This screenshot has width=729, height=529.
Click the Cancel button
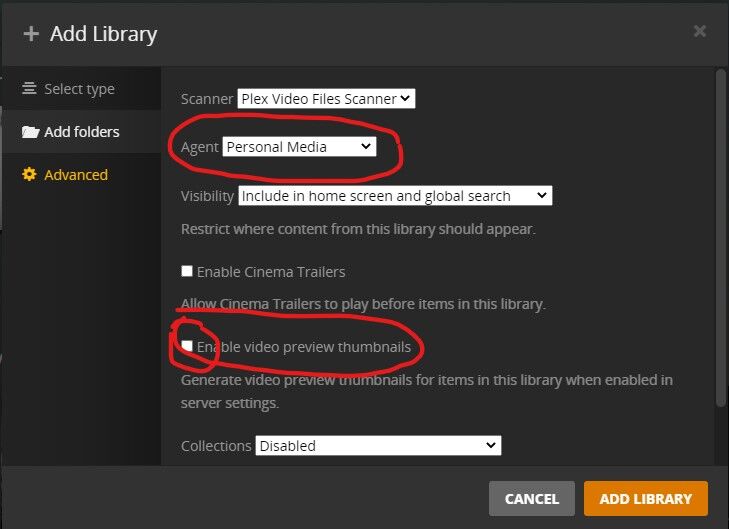click(532, 498)
